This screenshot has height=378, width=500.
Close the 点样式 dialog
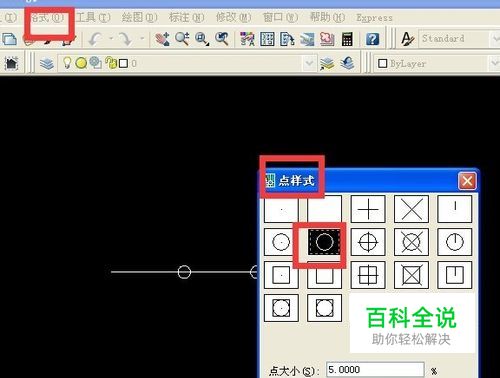tap(467, 181)
